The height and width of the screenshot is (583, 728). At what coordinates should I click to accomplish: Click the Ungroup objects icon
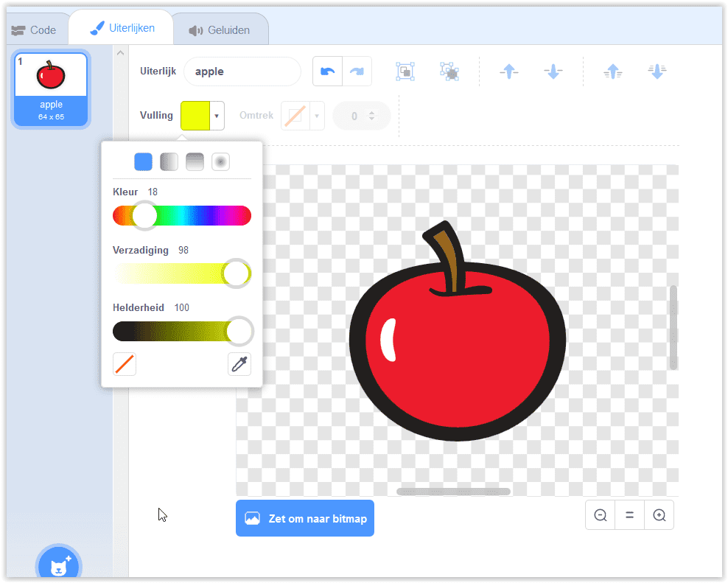pyautogui.click(x=449, y=71)
